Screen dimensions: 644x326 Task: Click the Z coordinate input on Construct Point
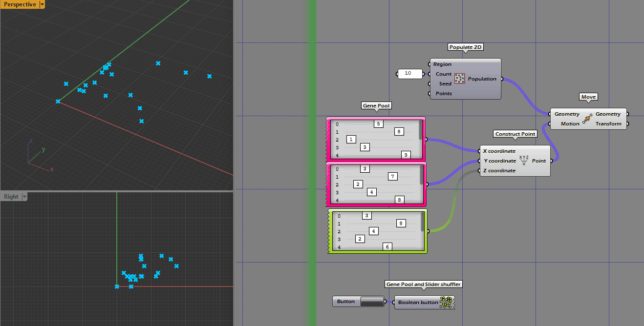499,171
